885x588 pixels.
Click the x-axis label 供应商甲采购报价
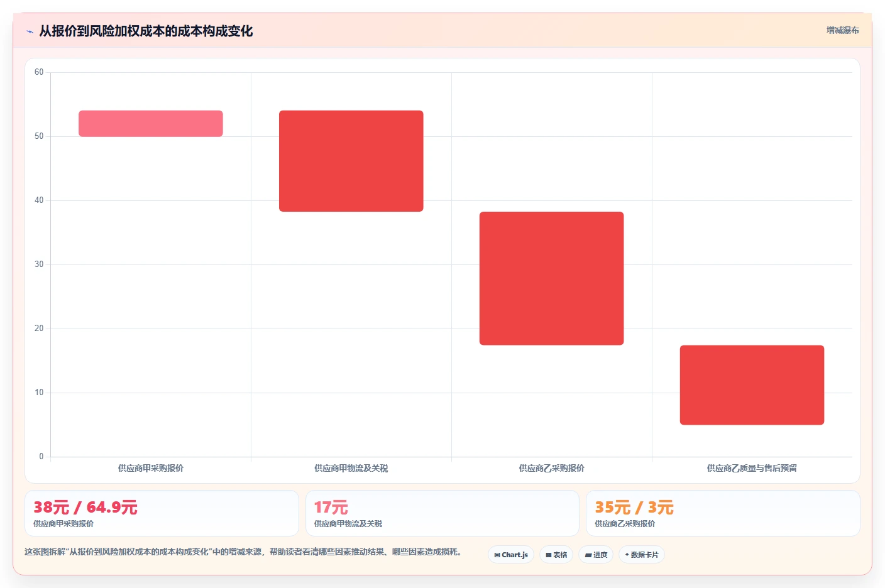151,468
